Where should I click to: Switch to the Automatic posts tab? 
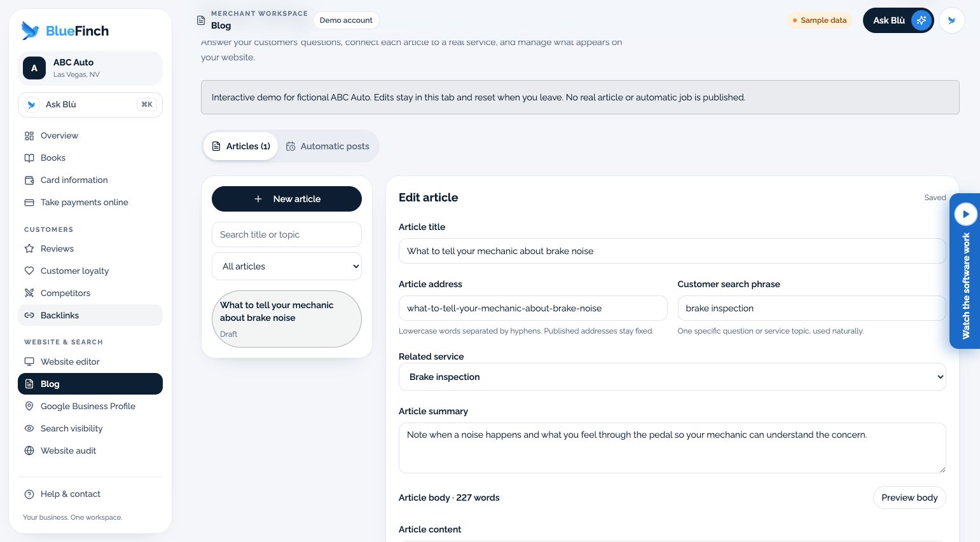coord(328,146)
